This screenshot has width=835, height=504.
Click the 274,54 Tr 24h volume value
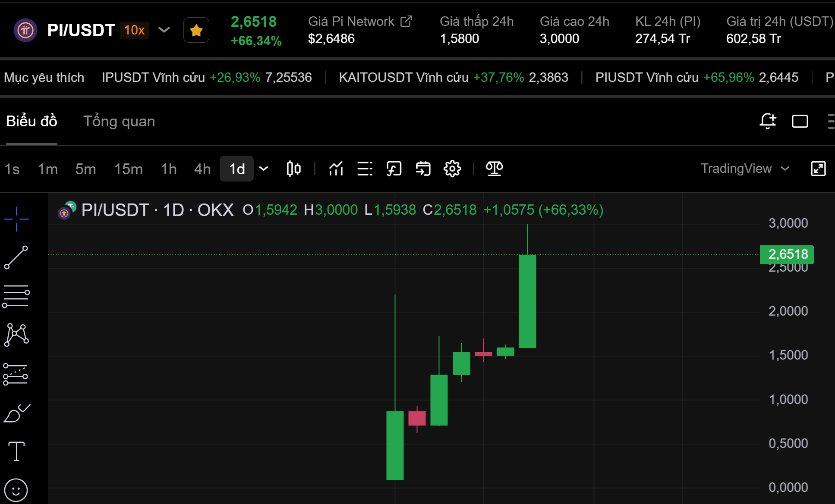[662, 39]
